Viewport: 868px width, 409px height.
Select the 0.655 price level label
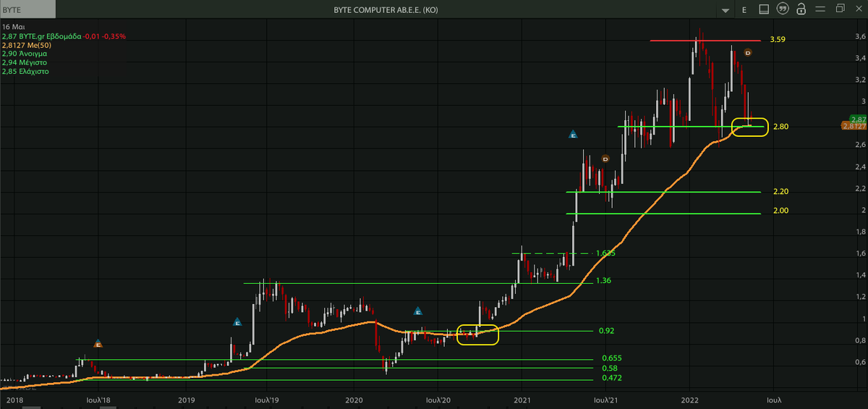click(611, 358)
